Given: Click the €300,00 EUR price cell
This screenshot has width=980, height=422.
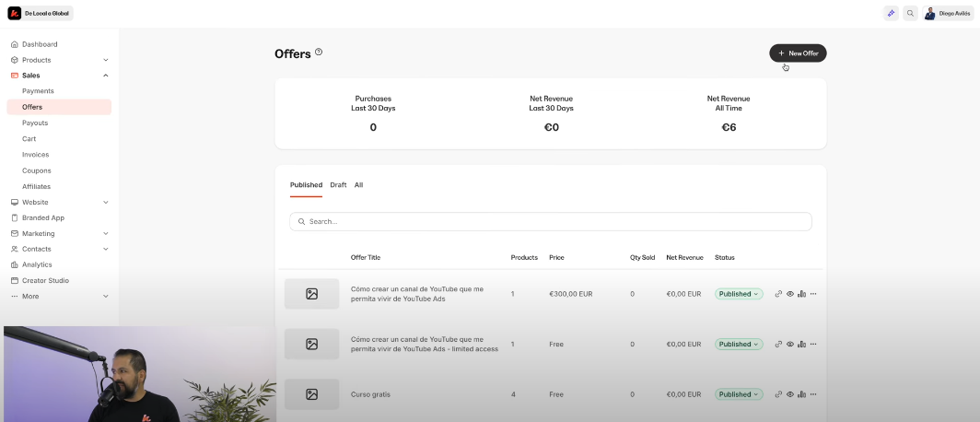Looking at the screenshot, I should [x=571, y=294].
